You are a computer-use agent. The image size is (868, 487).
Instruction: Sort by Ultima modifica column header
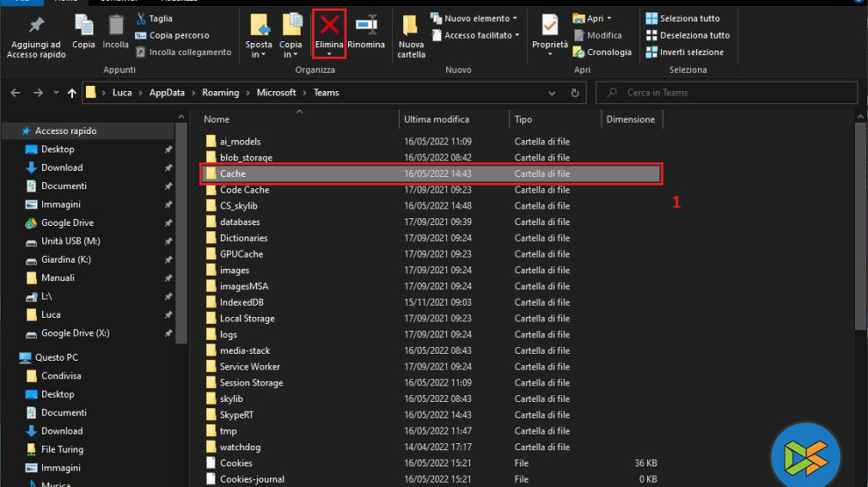click(437, 119)
